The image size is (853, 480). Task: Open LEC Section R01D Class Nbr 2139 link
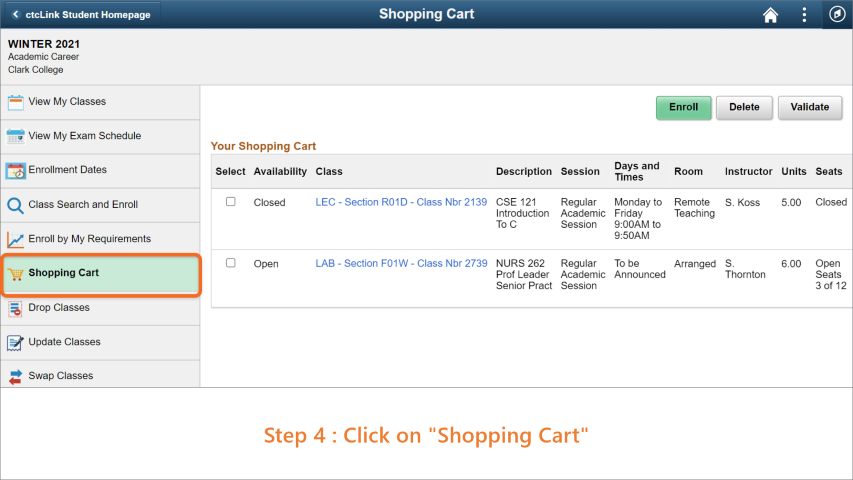401,202
